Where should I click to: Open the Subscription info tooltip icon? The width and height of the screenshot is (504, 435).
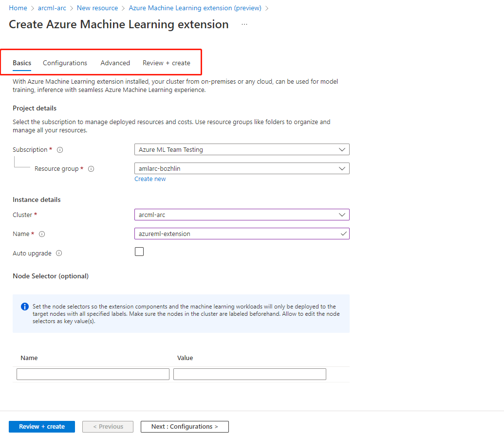pos(59,150)
